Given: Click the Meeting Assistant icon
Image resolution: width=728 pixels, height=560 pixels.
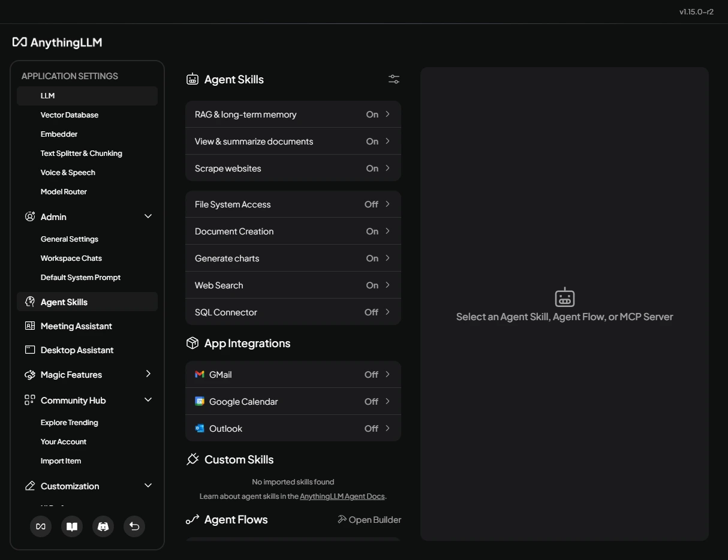Looking at the screenshot, I should tap(30, 326).
